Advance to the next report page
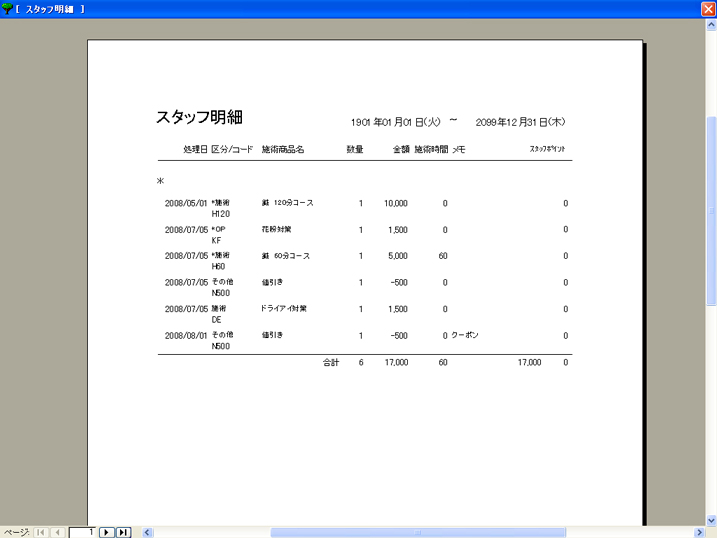 pyautogui.click(x=108, y=532)
